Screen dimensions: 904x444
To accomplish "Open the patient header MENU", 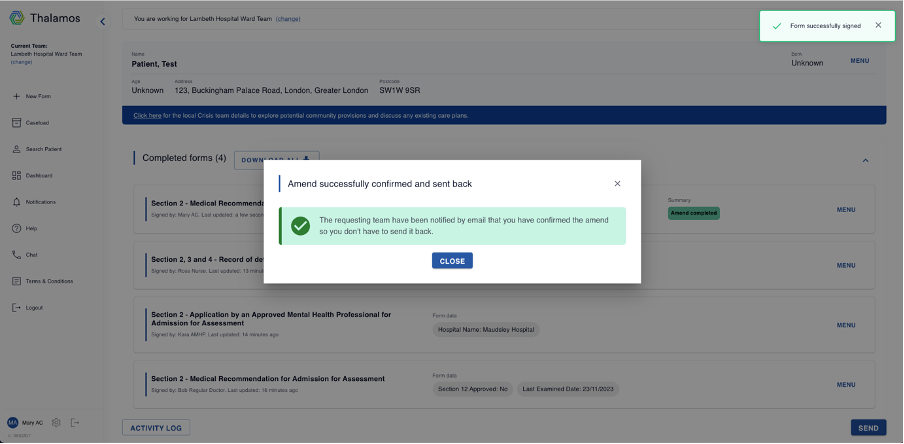I will tap(860, 61).
